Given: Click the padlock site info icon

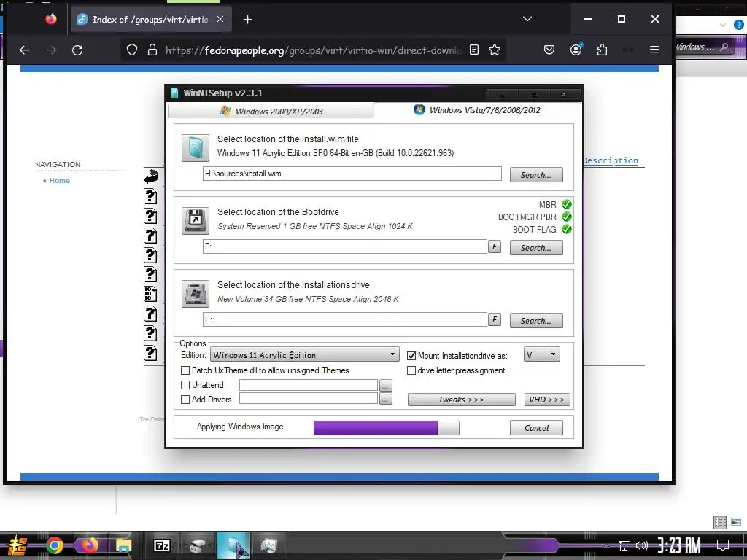Looking at the screenshot, I should [152, 50].
